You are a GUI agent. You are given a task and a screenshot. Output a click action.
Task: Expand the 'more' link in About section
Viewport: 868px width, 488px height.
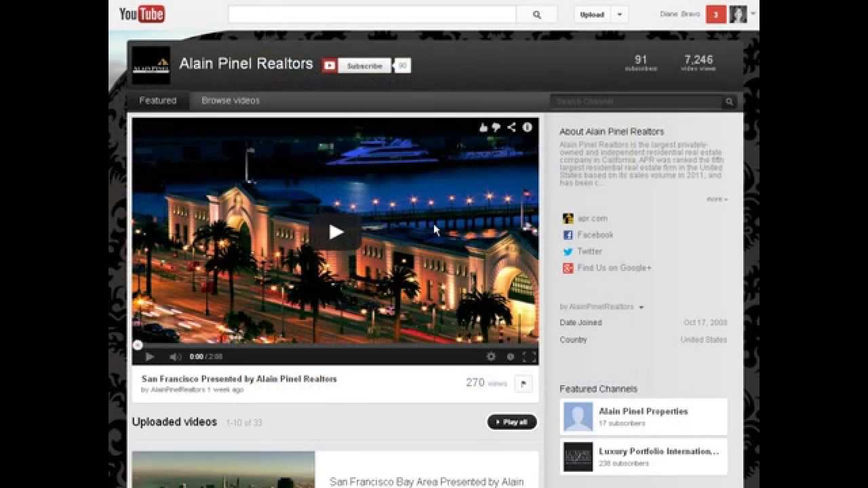tap(717, 199)
